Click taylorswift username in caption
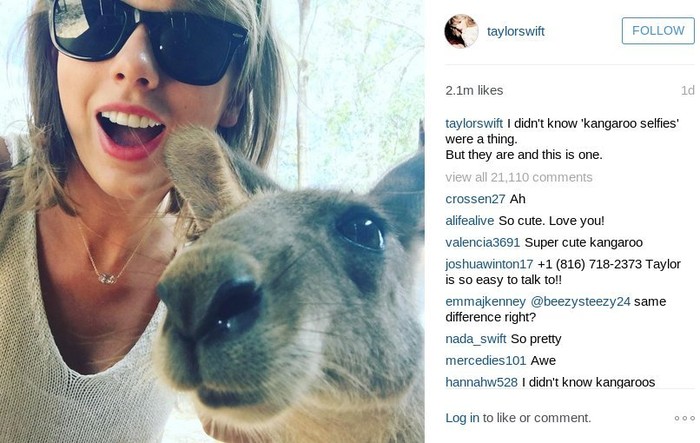The image size is (700, 443). pyautogui.click(x=474, y=123)
